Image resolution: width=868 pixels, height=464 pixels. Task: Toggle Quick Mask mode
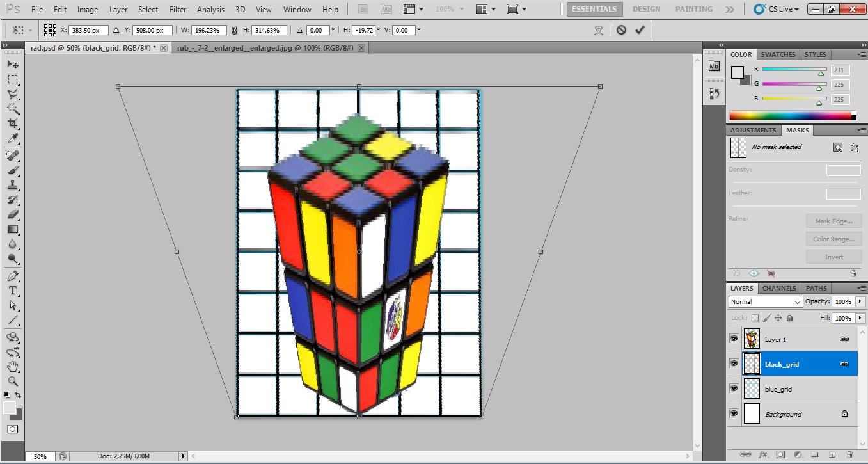[x=13, y=429]
